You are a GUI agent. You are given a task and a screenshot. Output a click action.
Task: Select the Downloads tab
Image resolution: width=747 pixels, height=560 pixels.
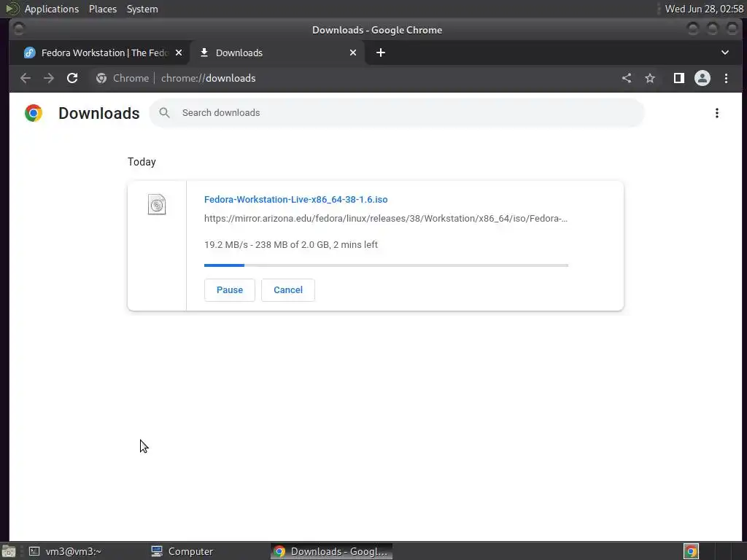tap(277, 52)
